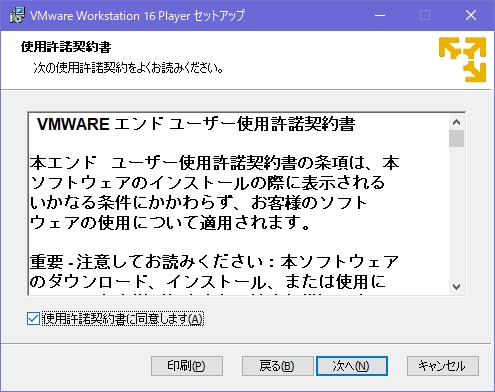This screenshot has height=392, width=495.
Task: Click the paragraph starting 本エンド ユーザー使用許諾契約書の条項は
Action: point(214,193)
